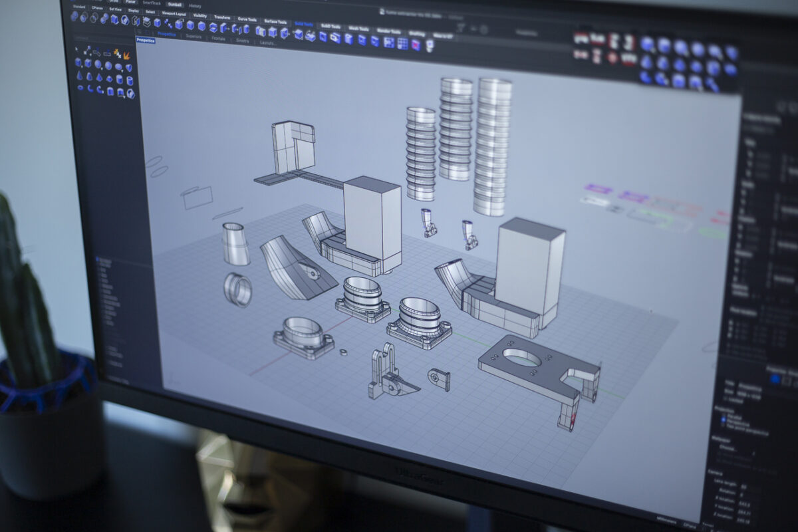Click the camera Z location field

tap(744, 521)
